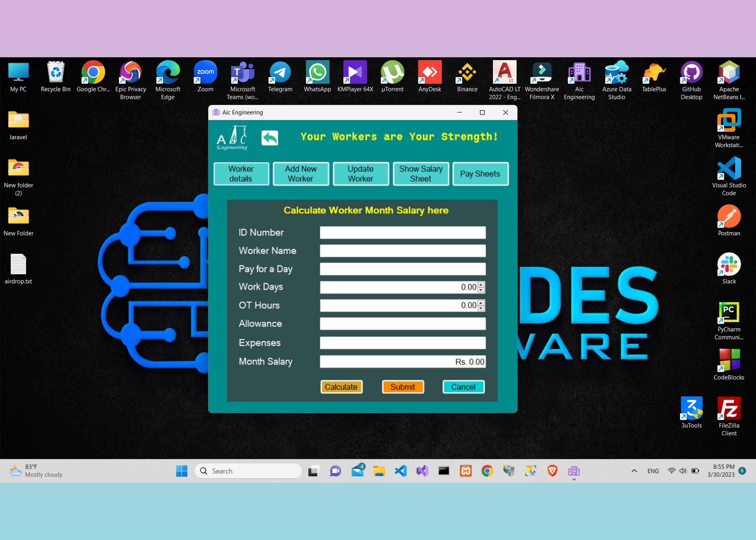The image size is (756, 540).
Task: Click the AIC Engineering logo
Action: pyautogui.click(x=232, y=138)
